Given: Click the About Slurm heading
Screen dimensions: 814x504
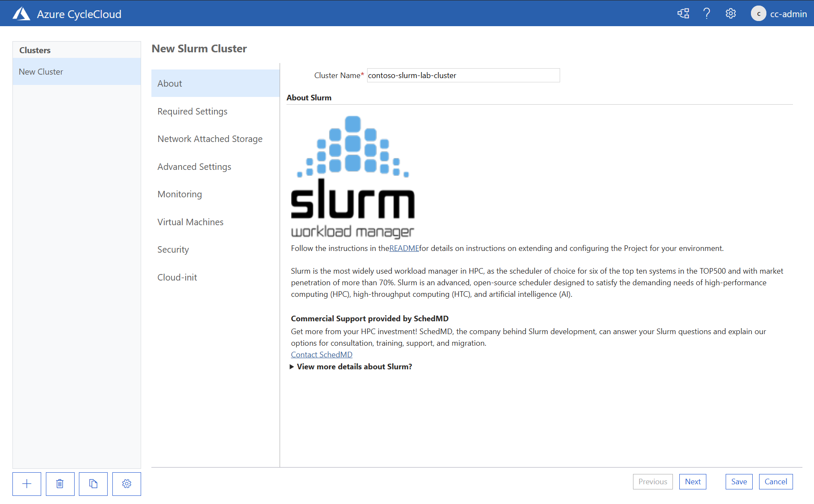Looking at the screenshot, I should pyautogui.click(x=309, y=97).
